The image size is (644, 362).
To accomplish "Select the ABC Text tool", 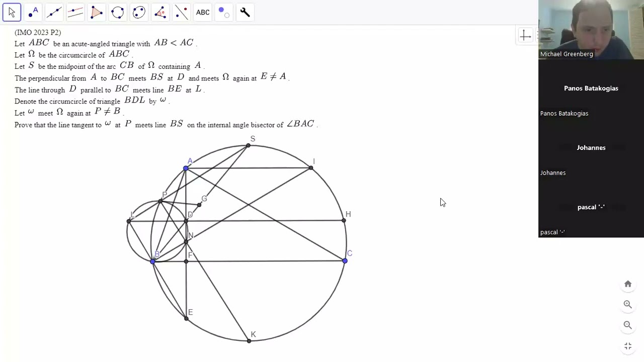I will 203,13.
